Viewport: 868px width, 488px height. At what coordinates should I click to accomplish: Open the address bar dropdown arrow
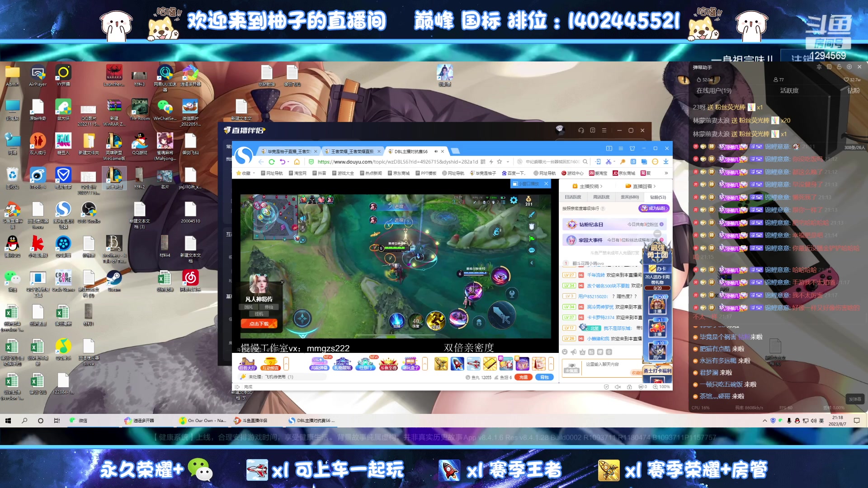(508, 162)
